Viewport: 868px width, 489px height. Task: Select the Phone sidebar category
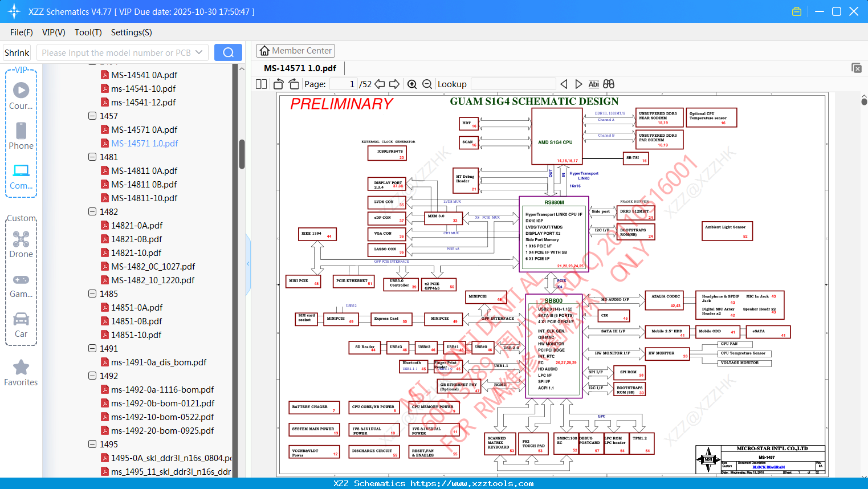point(21,136)
